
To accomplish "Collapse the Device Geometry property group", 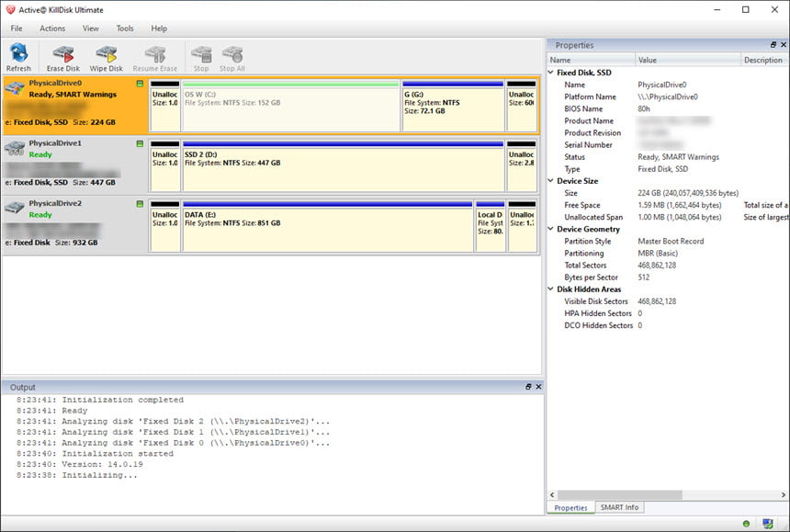I will (550, 229).
